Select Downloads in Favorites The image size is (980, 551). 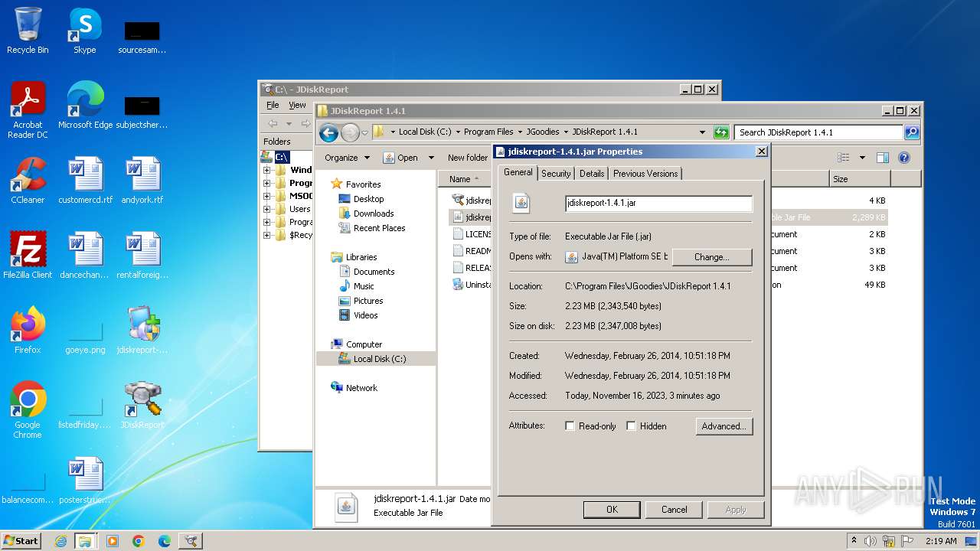(x=374, y=214)
